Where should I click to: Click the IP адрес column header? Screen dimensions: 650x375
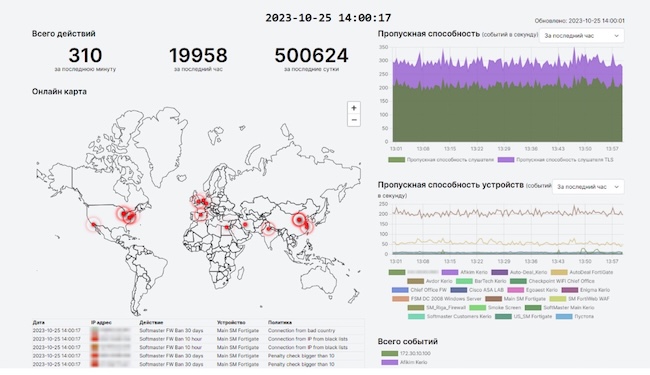pyautogui.click(x=101, y=322)
